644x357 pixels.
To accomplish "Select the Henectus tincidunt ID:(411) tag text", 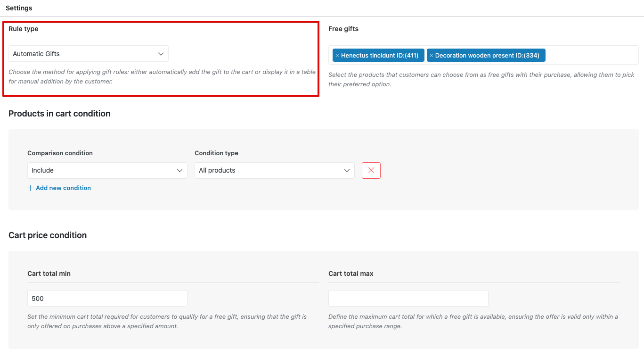I will [380, 56].
